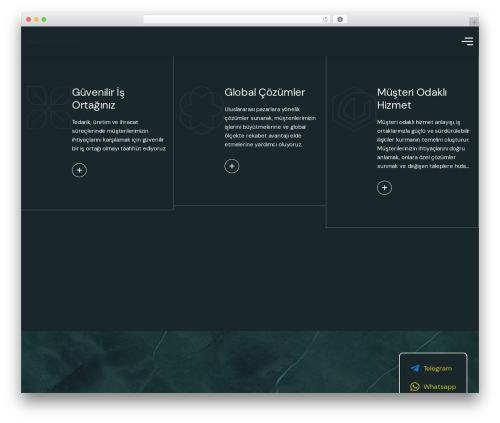Click the flower icon beside Global Çözümler
Image resolution: width=500 pixels, height=423 pixels.
point(201,110)
